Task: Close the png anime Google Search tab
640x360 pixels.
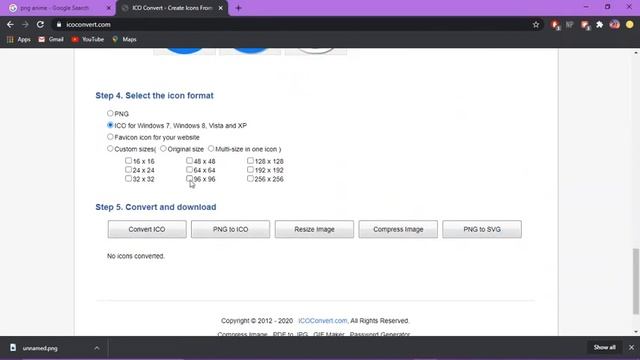Action: point(109,8)
